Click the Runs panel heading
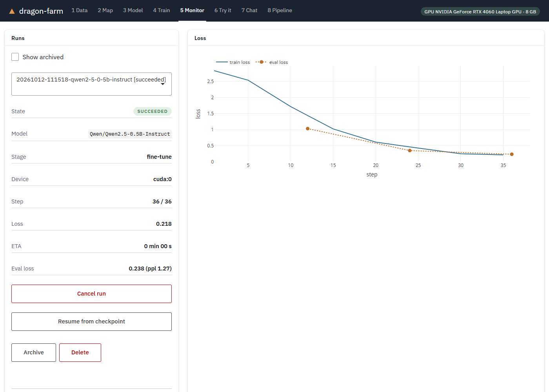The height and width of the screenshot is (392, 549). pyautogui.click(x=18, y=38)
